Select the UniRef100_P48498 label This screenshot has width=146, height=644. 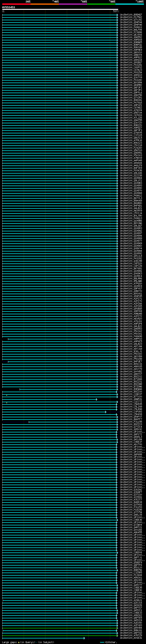pyautogui.click(x=131, y=336)
